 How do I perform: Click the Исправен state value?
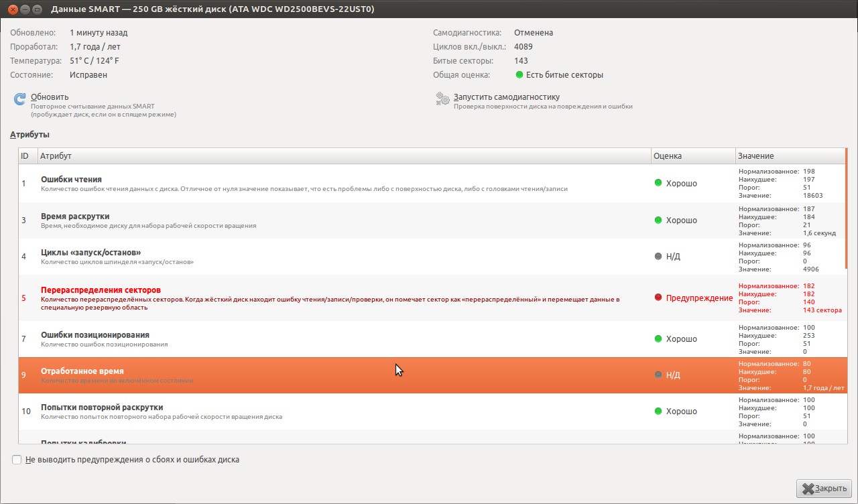click(88, 74)
